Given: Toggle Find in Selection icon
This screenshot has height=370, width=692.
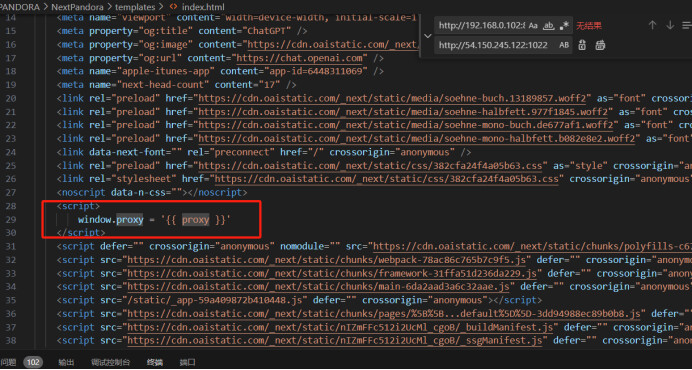Looking at the screenshot, I should click(x=687, y=25).
